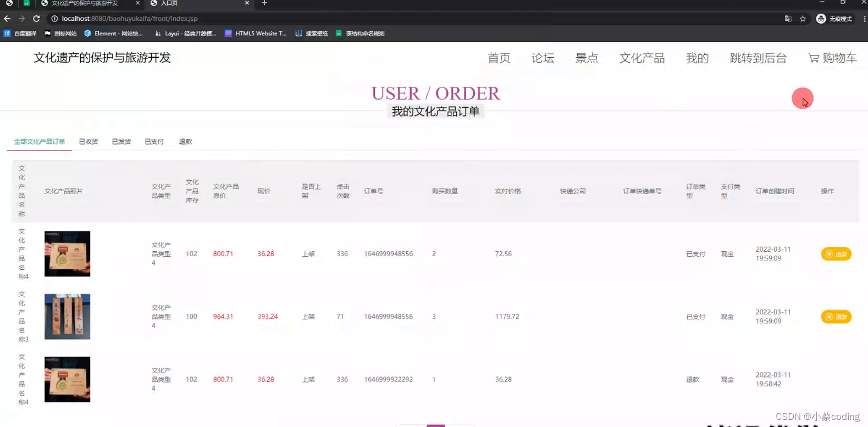Click original price 964.31
Image resolution: width=868 pixels, height=427 pixels.
[223, 317]
